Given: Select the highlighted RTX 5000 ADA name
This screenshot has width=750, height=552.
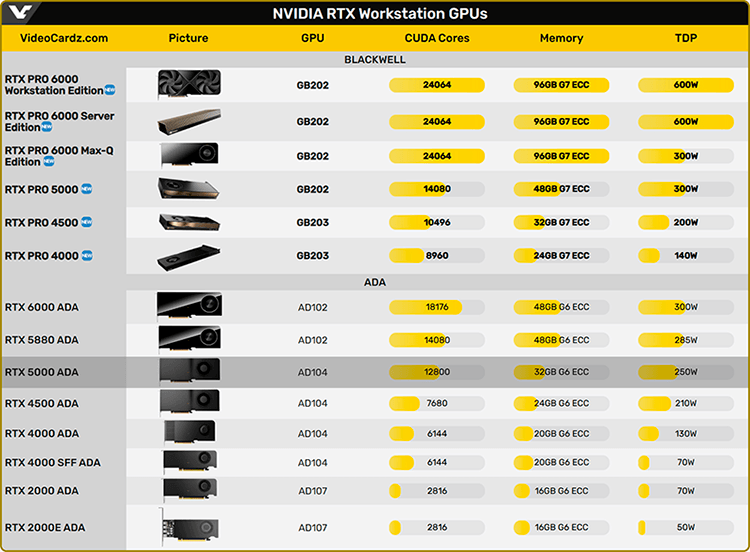Looking at the screenshot, I should click(x=42, y=372).
